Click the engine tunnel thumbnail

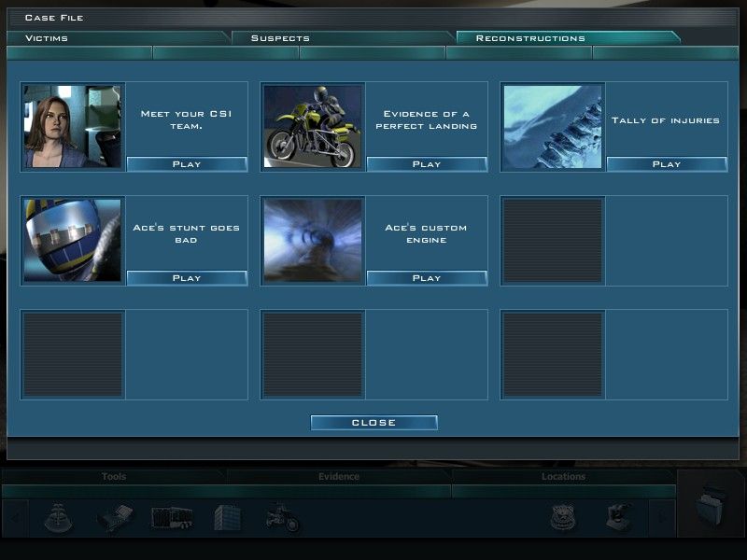click(x=313, y=241)
